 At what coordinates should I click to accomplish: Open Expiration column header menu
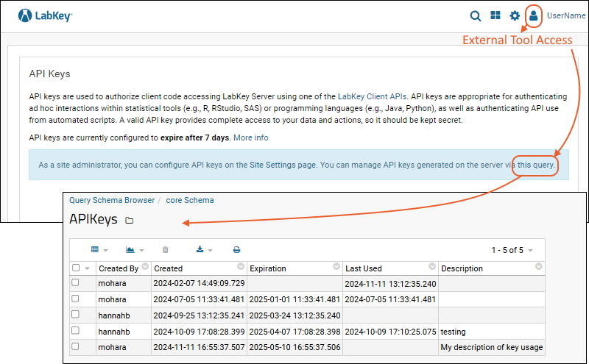336,266
